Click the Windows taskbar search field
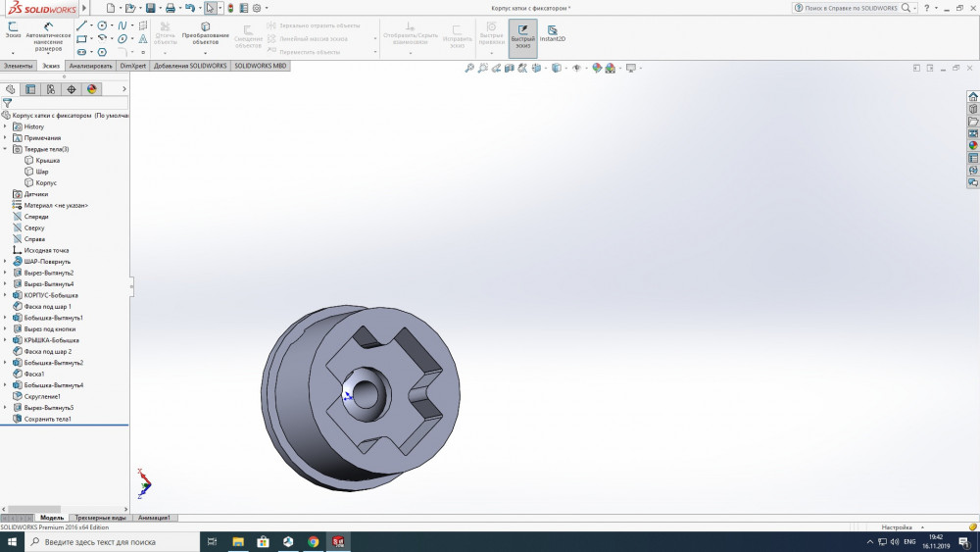980x552 pixels. pos(98,541)
